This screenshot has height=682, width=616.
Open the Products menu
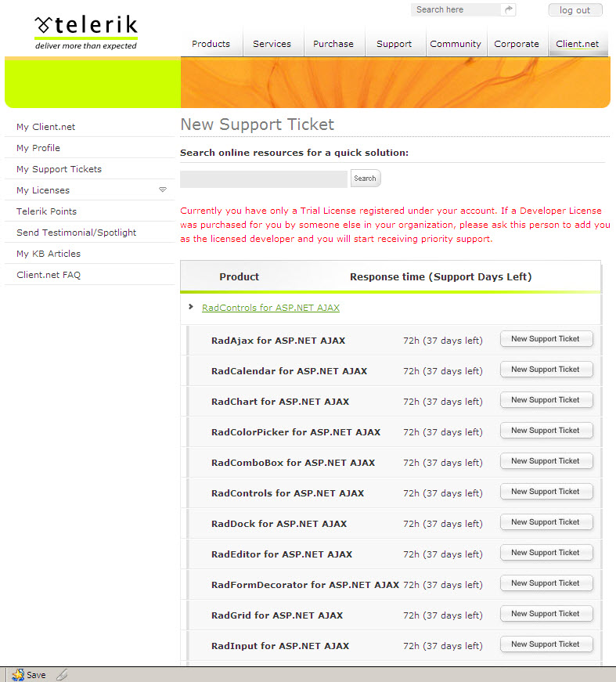pyautogui.click(x=211, y=44)
